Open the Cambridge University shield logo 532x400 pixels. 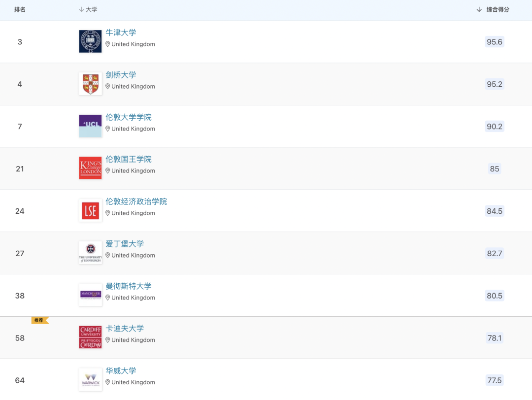(x=90, y=84)
